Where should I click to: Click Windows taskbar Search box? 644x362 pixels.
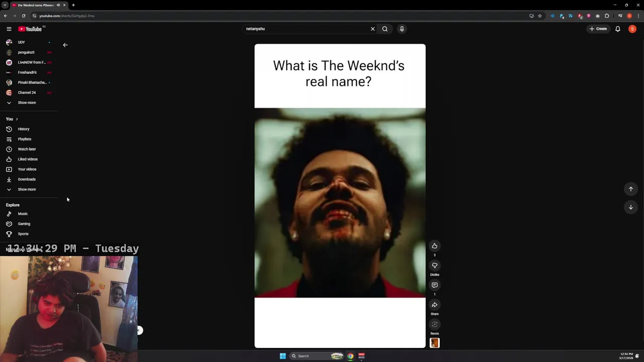point(317,356)
